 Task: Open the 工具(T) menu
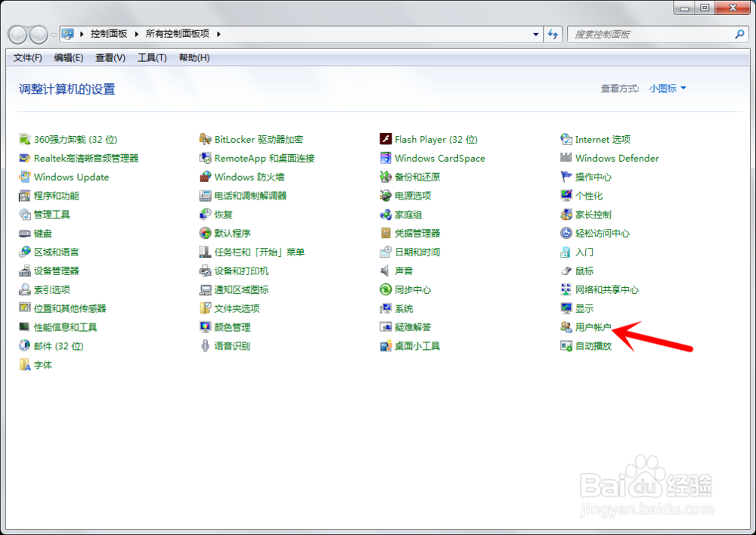click(x=153, y=58)
